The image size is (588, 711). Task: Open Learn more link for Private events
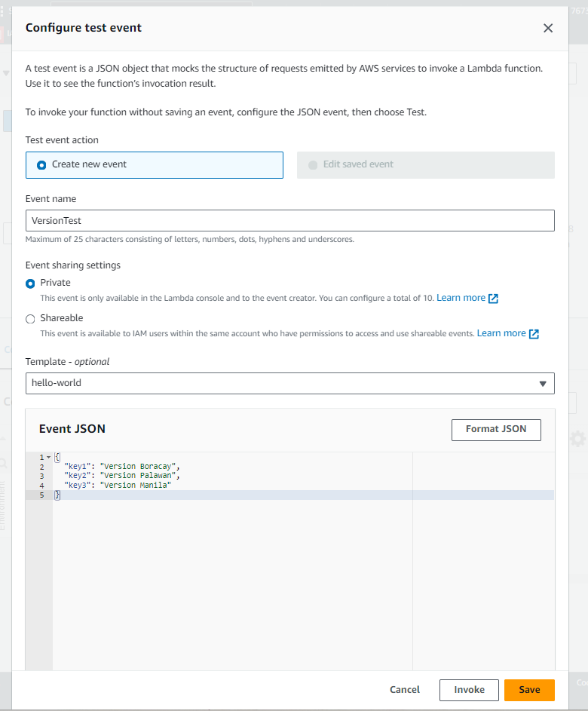[x=461, y=298]
